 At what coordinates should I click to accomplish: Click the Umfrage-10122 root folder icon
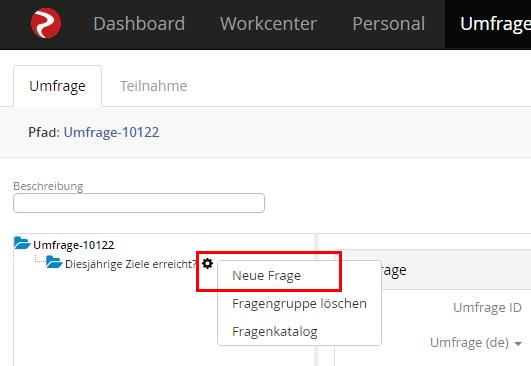click(x=22, y=243)
